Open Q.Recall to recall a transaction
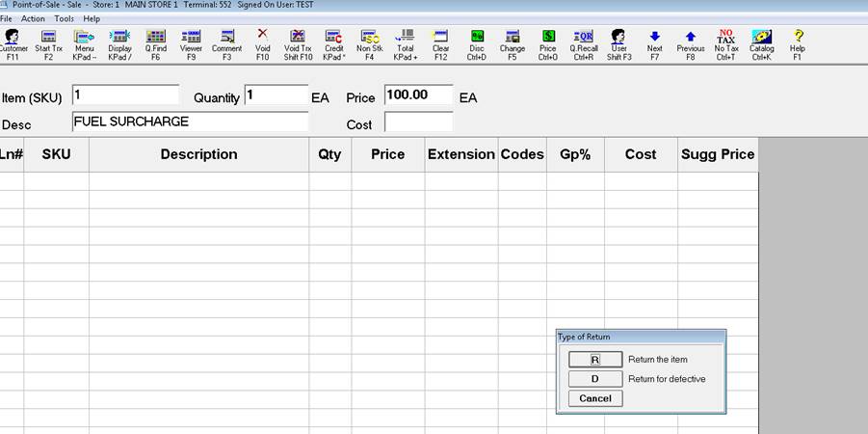The width and height of the screenshot is (868, 434). coord(583,43)
